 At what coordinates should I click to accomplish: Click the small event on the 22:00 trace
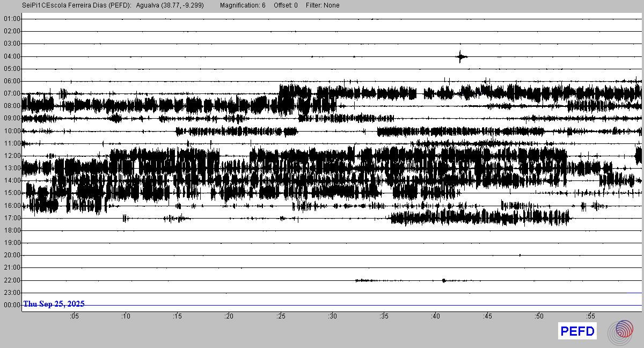pos(444,280)
